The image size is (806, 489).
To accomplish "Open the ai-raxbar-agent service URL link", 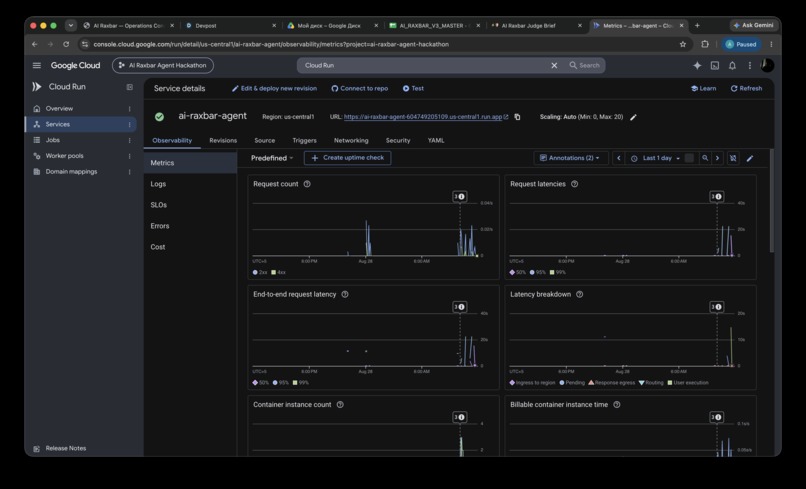I will click(423, 117).
